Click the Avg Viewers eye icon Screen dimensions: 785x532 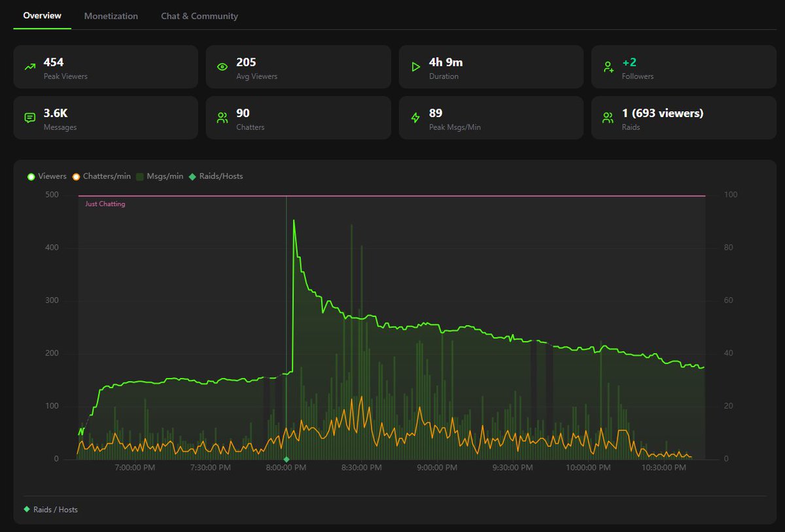(222, 67)
